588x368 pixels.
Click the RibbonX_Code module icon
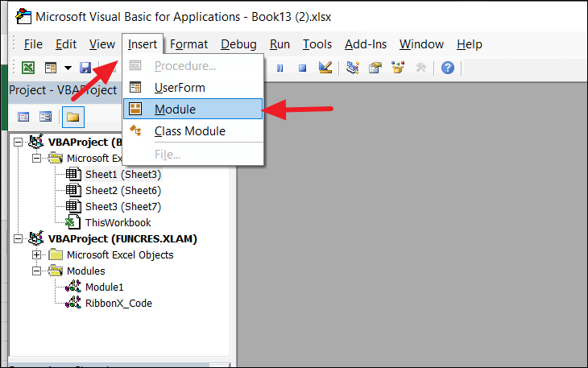(73, 303)
